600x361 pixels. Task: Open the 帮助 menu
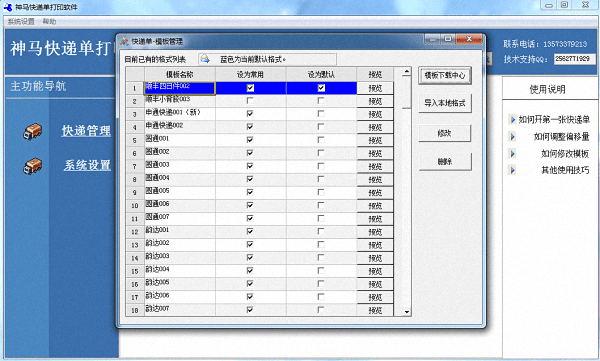49,21
